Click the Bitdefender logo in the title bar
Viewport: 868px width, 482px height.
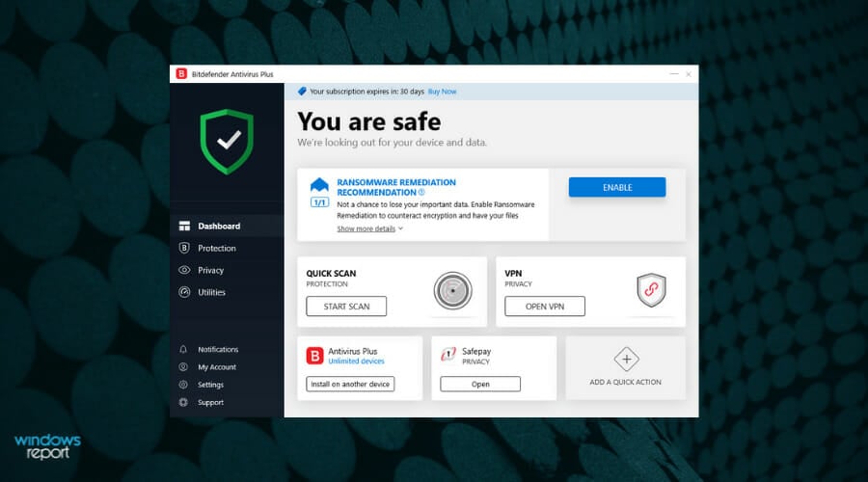pos(181,73)
